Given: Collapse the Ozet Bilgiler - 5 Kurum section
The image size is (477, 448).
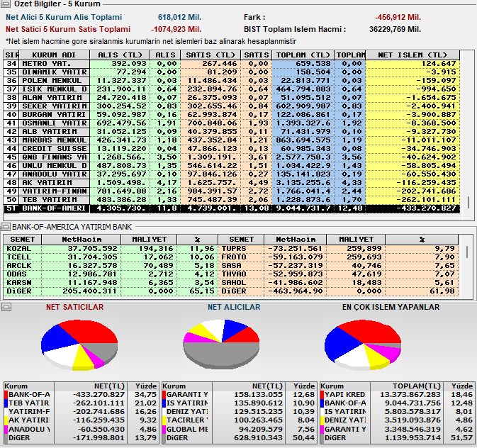Looking at the screenshot, I should pos(6,4).
